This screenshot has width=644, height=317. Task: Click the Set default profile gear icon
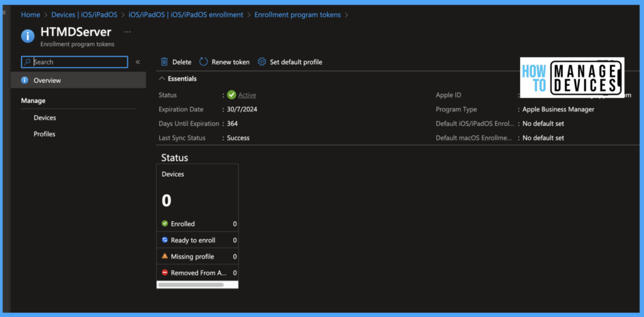tap(262, 62)
